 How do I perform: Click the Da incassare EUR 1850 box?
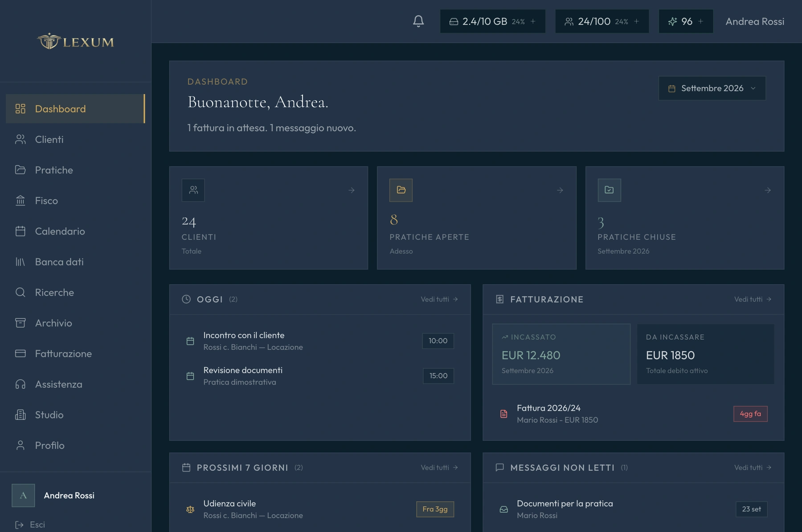[x=705, y=354]
